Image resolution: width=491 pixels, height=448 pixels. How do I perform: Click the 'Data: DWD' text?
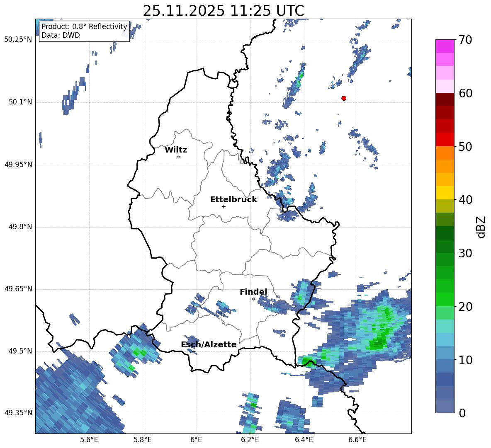coord(61,35)
